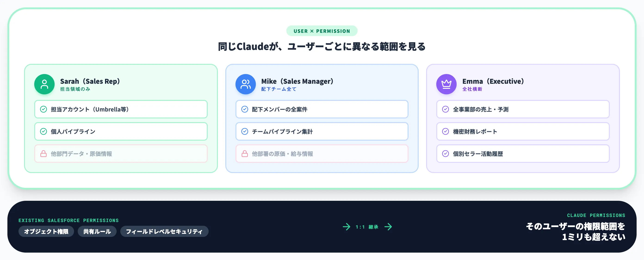Select the チームパイプライン集計 row
Image resolution: width=644 pixels, height=260 pixels.
coord(322,131)
